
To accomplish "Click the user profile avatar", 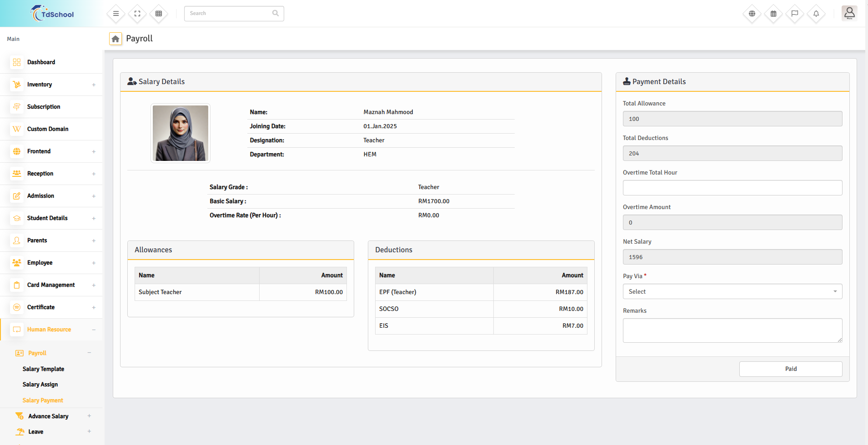I will [849, 14].
